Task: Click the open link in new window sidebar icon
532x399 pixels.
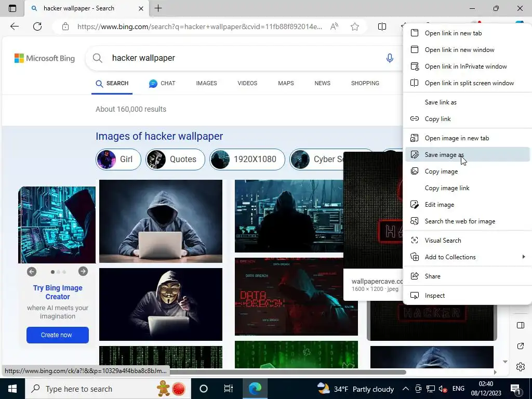Action: pos(521,346)
